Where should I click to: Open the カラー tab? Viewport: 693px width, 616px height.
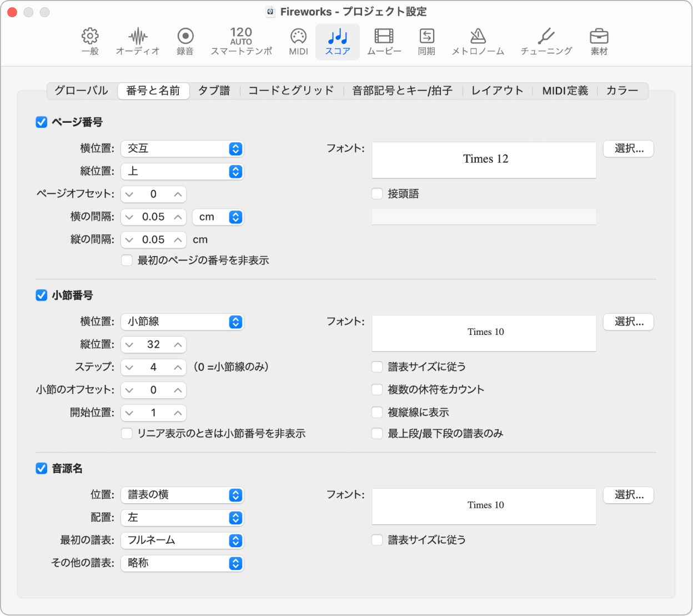[x=622, y=91]
